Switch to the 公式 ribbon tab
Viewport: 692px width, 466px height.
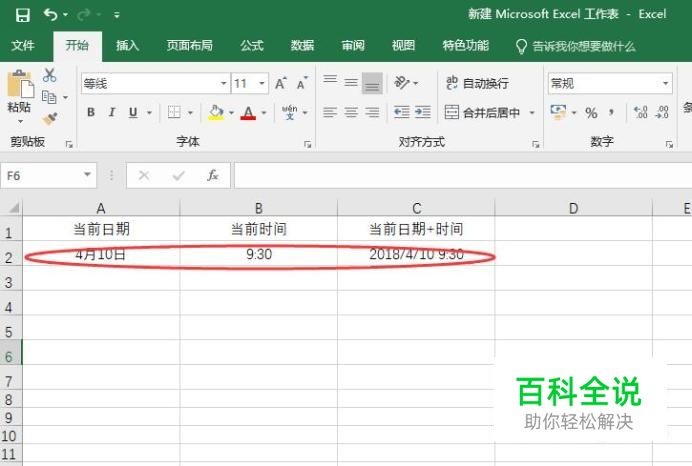pos(252,45)
